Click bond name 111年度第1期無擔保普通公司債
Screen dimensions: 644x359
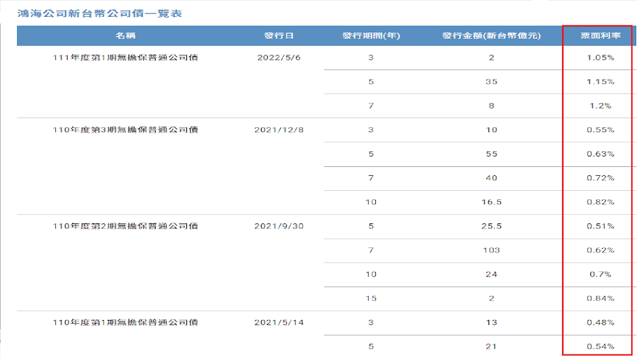coord(126,58)
